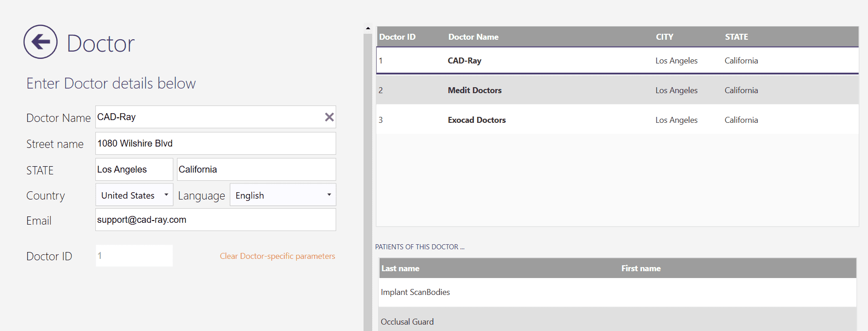Click the scroll-up arrow above the doctor list
Screen dimensions: 868x331
pos(368,28)
